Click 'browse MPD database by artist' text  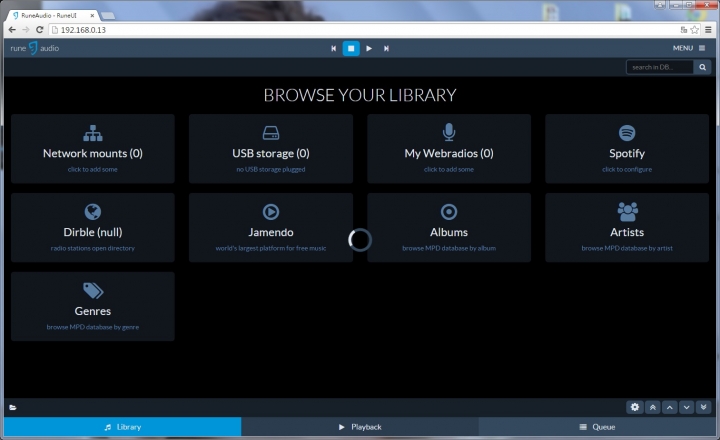coord(627,248)
